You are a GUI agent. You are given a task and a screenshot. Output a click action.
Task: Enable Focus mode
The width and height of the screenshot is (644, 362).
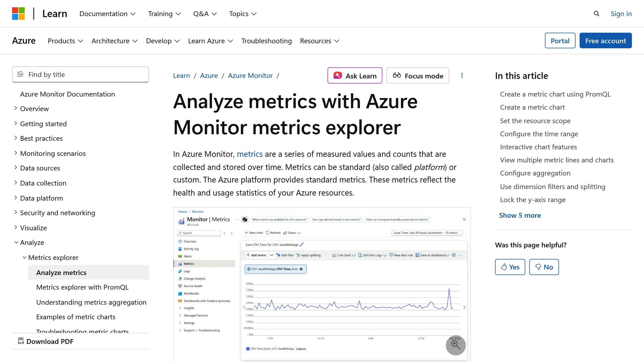point(418,75)
